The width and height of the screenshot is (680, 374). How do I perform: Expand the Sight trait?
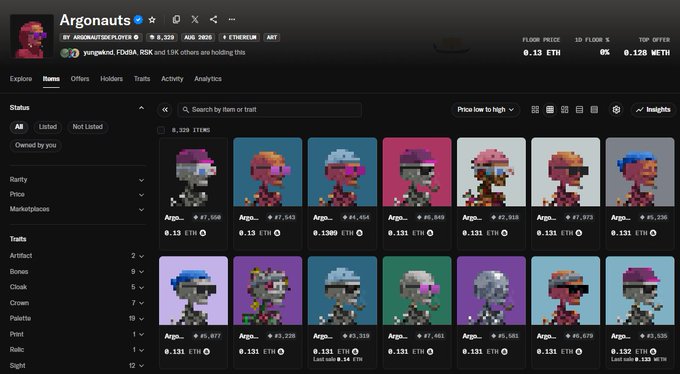point(77,366)
